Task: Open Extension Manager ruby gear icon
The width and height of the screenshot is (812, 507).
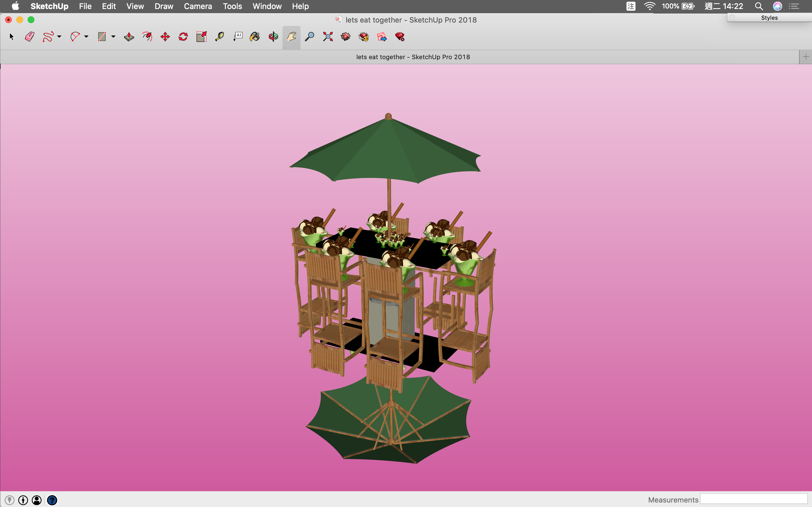Action: tap(400, 37)
